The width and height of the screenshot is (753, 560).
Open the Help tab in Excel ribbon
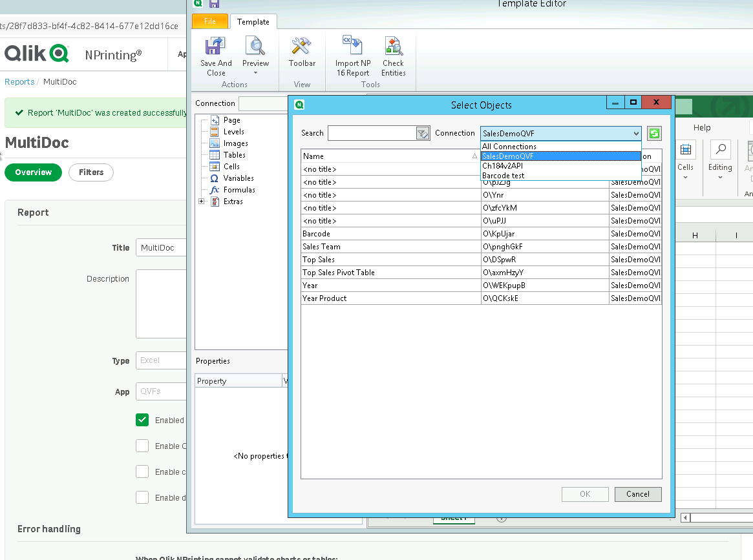[702, 128]
